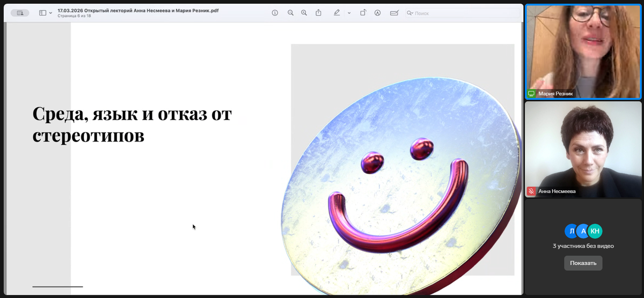Open the sidebar view options dropdown chevron

[x=51, y=13]
